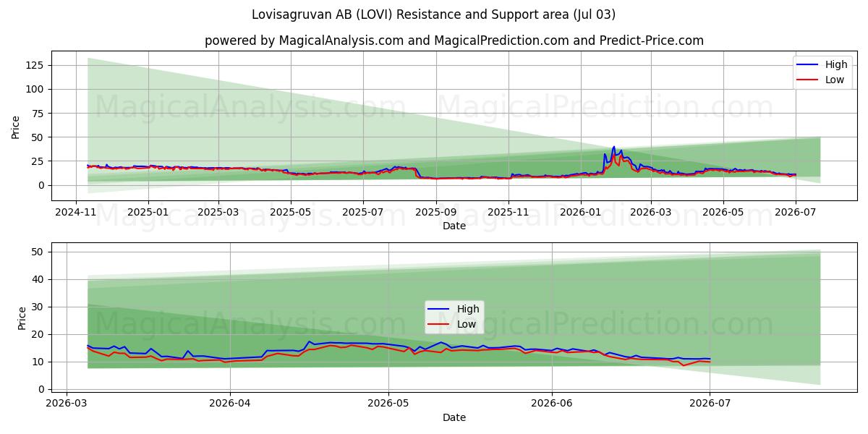Click the '40' price tick in bottom chart
Screen dimensions: 868x434
(x=39, y=279)
